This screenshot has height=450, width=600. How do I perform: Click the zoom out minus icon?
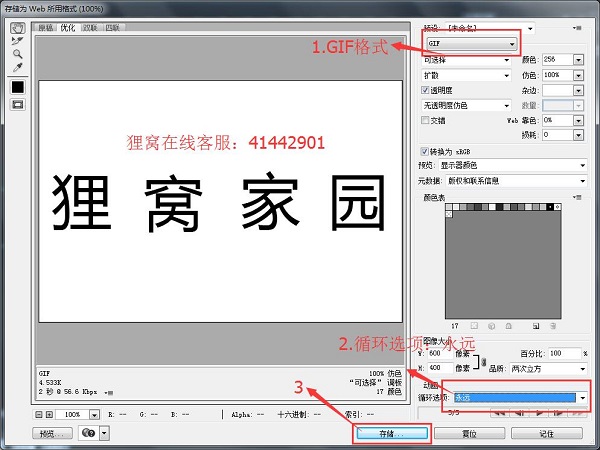pos(39,414)
